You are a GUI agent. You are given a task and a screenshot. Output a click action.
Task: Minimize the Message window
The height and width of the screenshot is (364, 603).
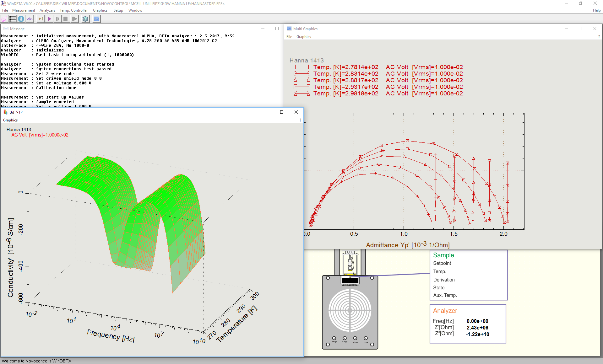tap(263, 29)
